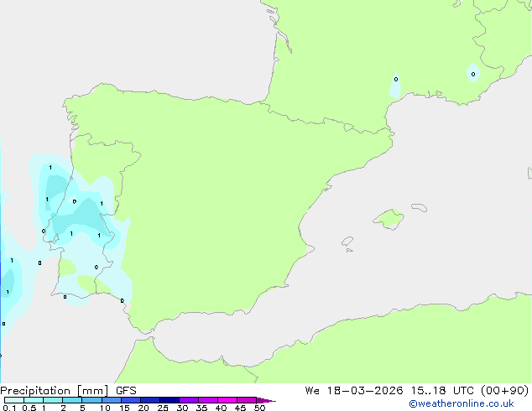Pick the 10–15 mm legend color box
532x411 pixels.
point(111,400)
